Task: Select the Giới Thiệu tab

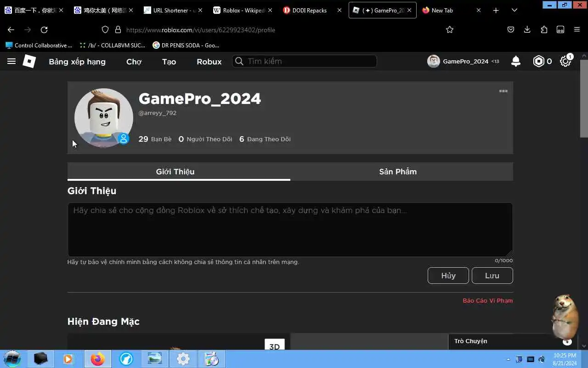Action: 179,172
